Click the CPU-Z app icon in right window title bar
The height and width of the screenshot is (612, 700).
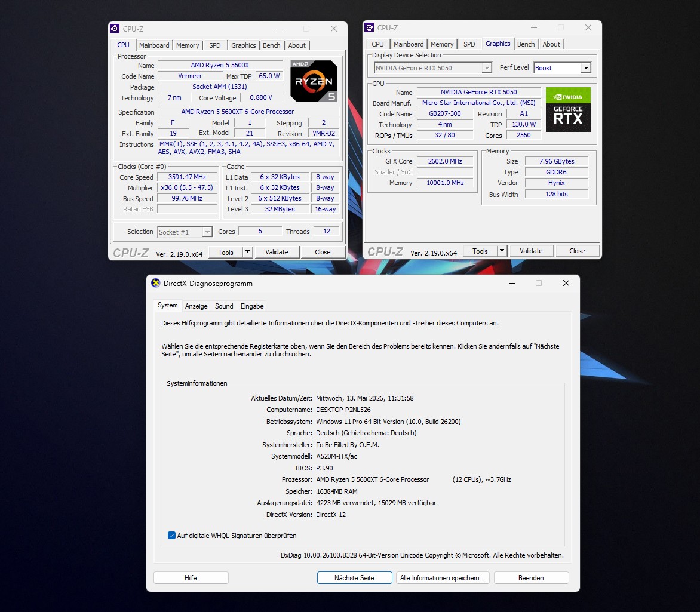click(369, 27)
